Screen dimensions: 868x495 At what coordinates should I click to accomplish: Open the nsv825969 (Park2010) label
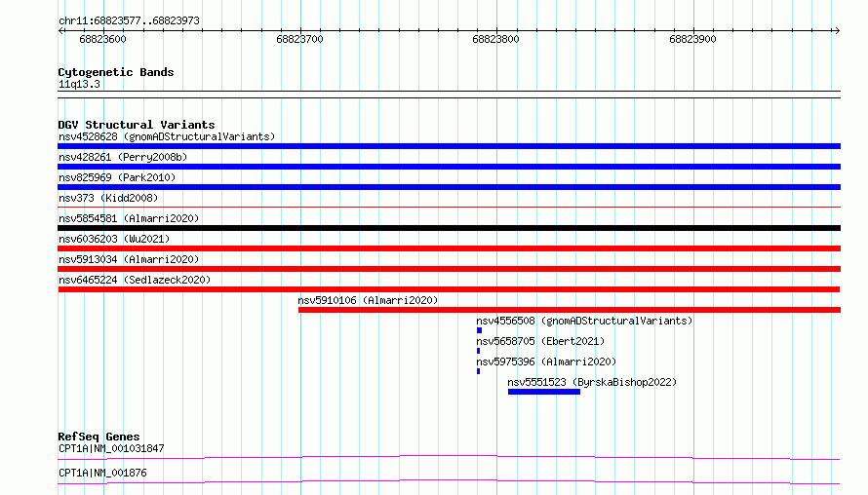(x=117, y=177)
